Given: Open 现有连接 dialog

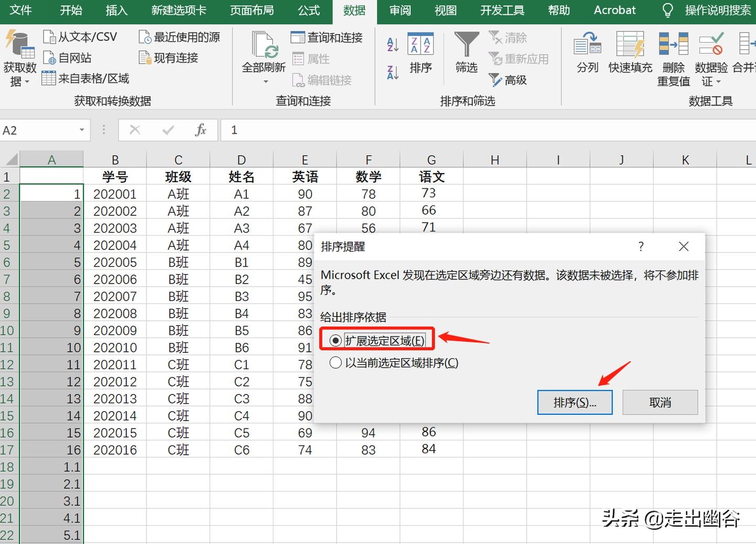Looking at the screenshot, I should pyautogui.click(x=169, y=58).
